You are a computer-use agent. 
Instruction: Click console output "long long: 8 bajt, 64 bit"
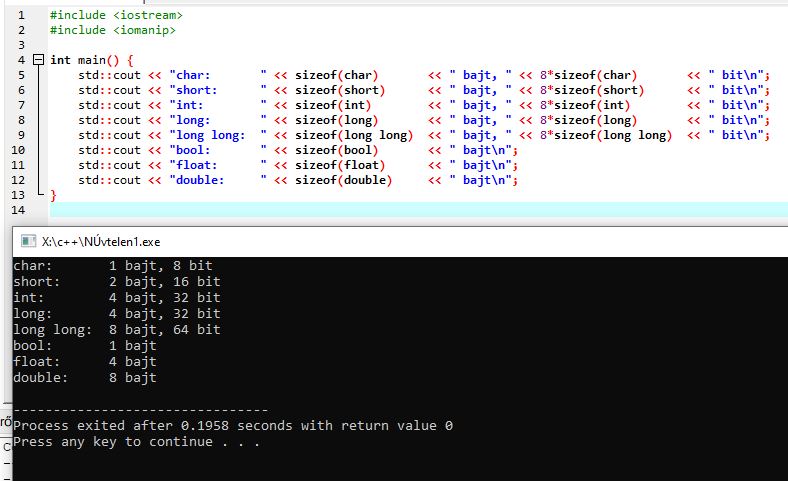117,330
